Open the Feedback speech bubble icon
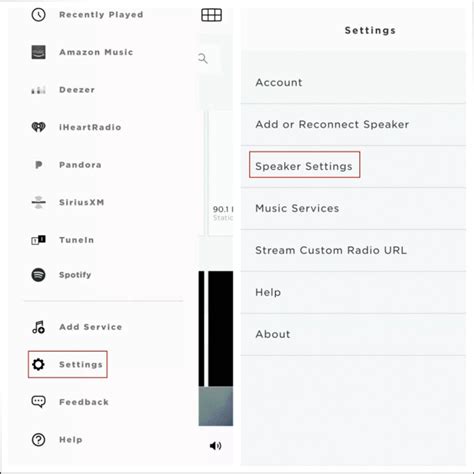The width and height of the screenshot is (474, 474). coord(38,402)
